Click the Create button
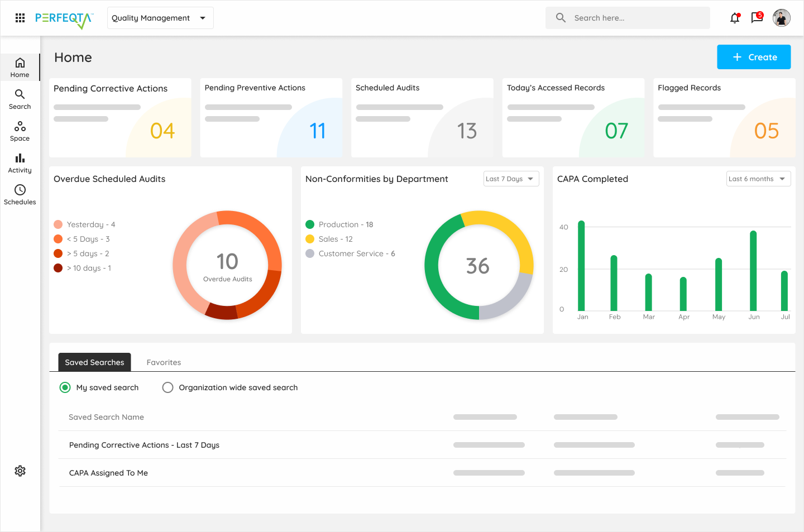This screenshot has width=804, height=532. coord(754,57)
